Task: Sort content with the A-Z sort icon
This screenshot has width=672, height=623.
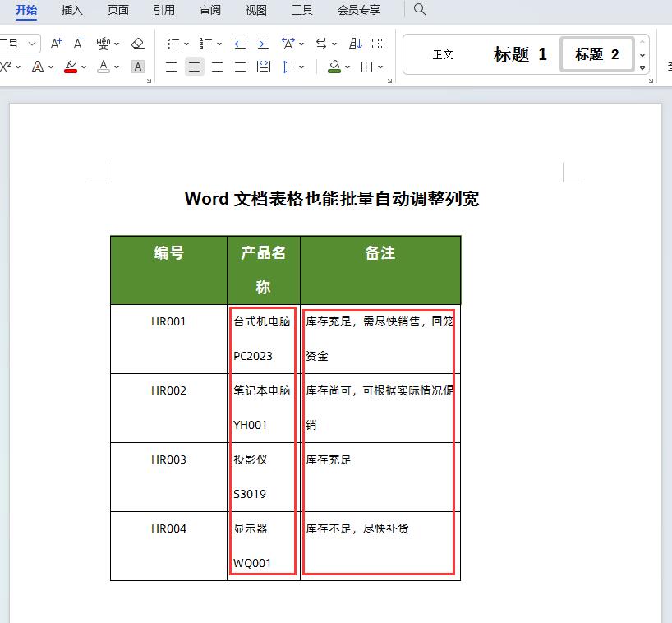Action: coord(355,44)
